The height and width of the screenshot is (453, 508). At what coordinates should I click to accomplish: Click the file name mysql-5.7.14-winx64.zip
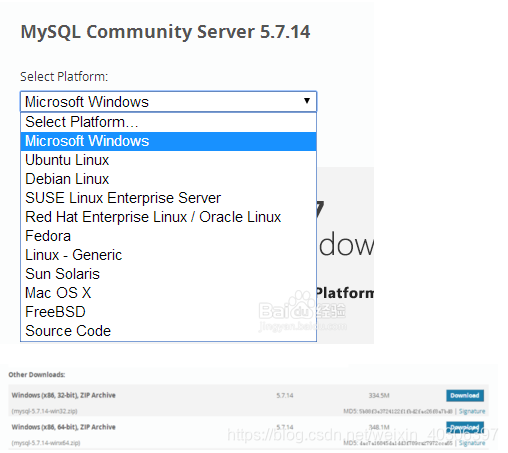(x=46, y=443)
